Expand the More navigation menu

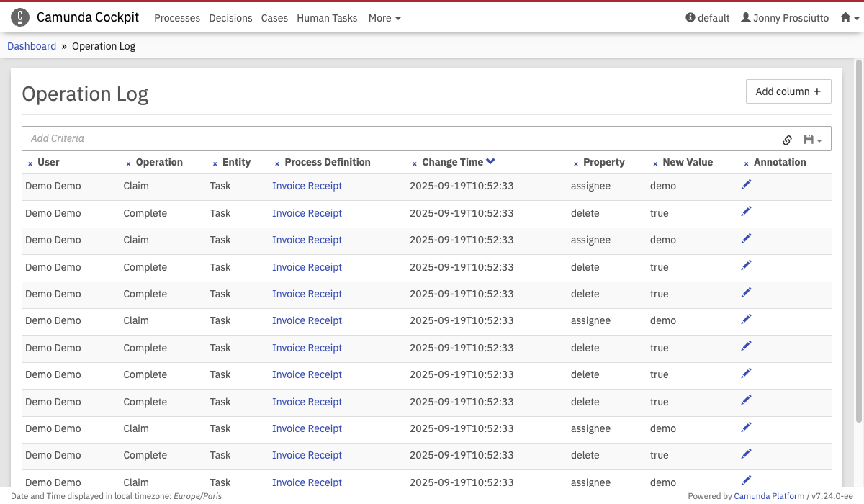[x=384, y=18]
